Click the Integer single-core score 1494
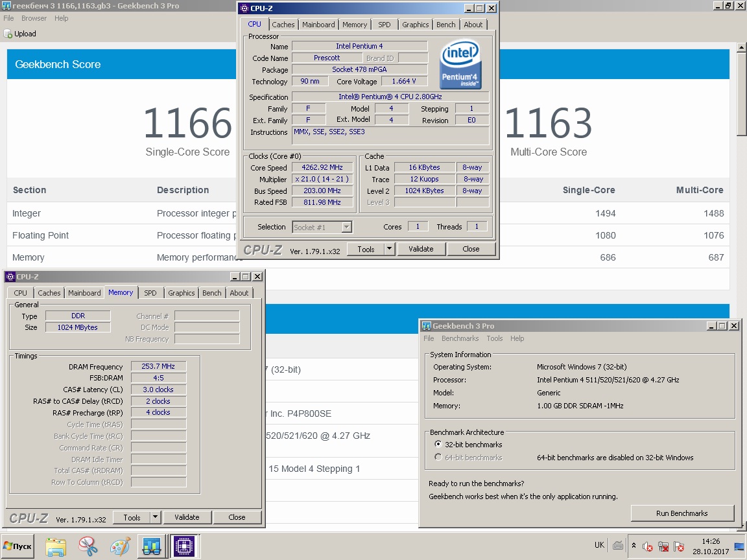747x560 pixels. click(605, 213)
